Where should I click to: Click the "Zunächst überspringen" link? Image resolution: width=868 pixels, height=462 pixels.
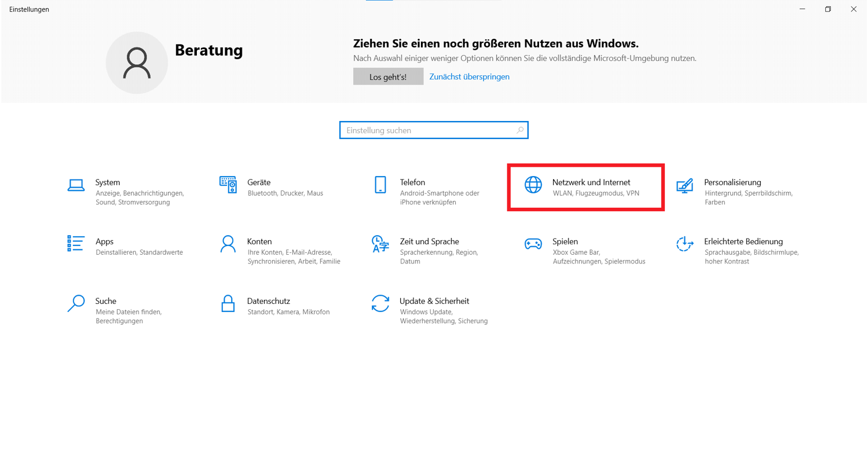469,76
